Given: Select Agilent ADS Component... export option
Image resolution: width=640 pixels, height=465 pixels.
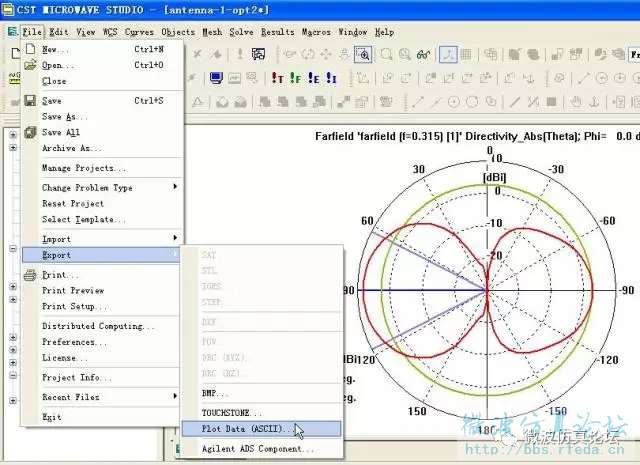Looking at the screenshot, I should point(261,448).
